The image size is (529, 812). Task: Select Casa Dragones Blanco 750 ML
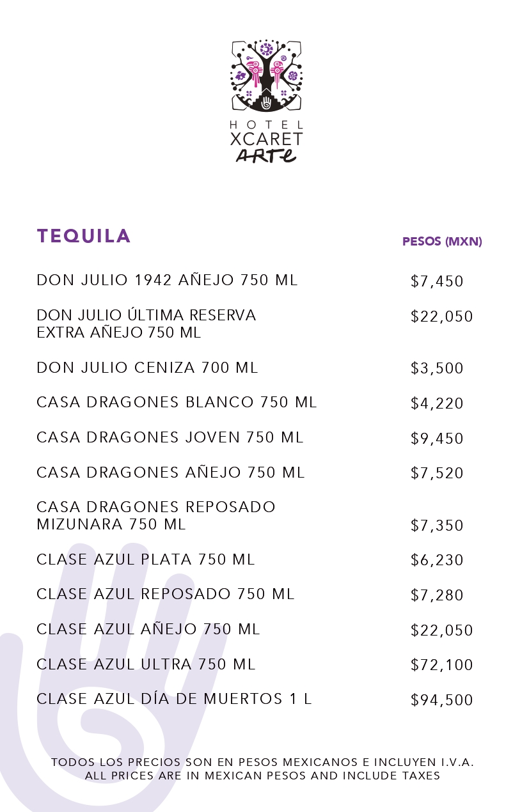click(x=177, y=402)
